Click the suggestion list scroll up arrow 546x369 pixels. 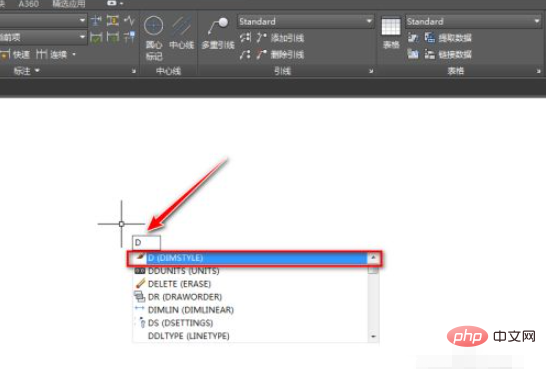point(373,258)
